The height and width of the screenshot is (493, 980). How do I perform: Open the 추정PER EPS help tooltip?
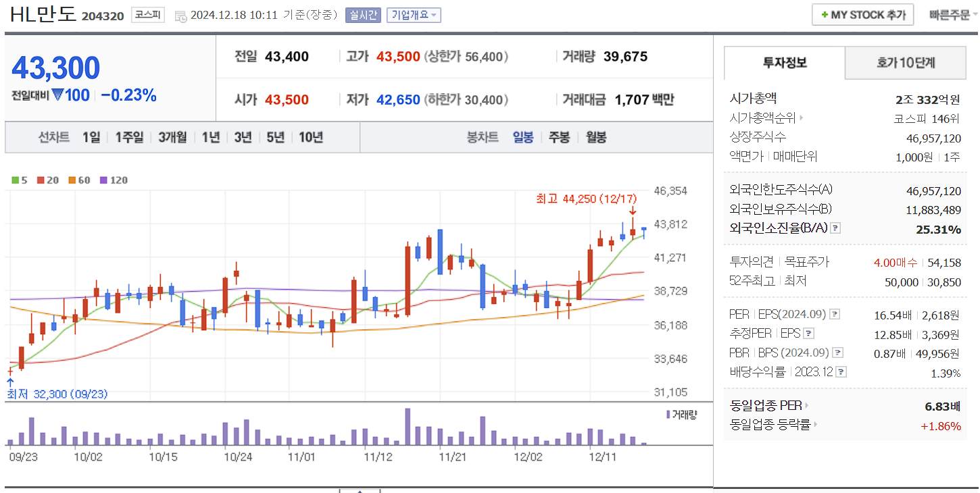(808, 334)
